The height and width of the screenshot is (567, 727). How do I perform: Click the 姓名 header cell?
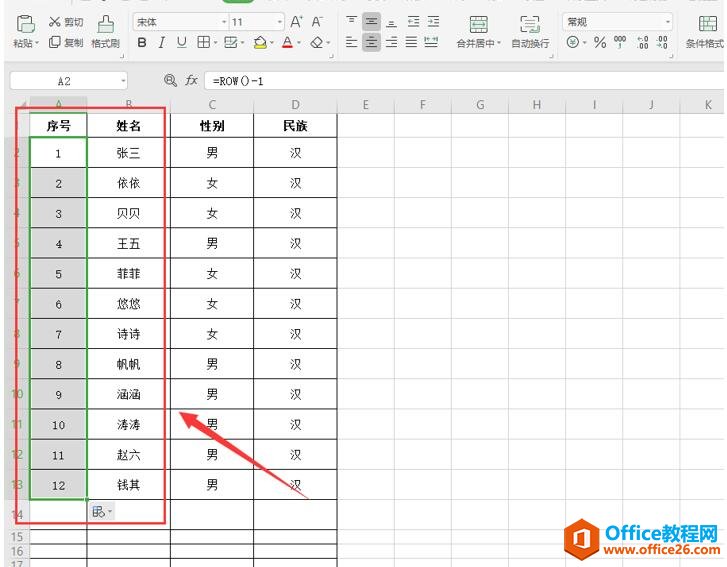(x=128, y=125)
